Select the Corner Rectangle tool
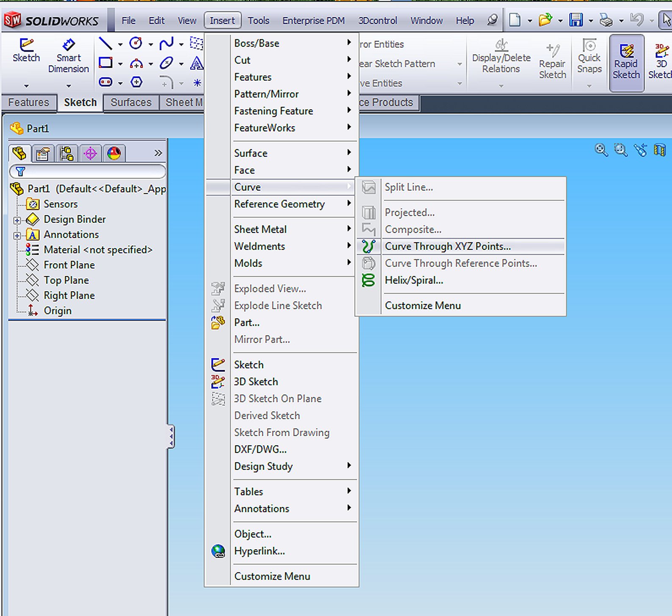672x616 pixels. point(105,63)
